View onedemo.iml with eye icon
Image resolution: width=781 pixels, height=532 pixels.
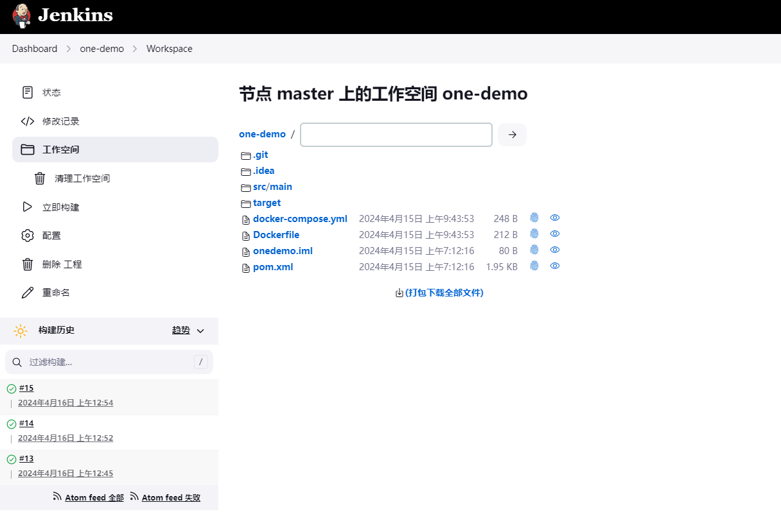pyautogui.click(x=555, y=250)
